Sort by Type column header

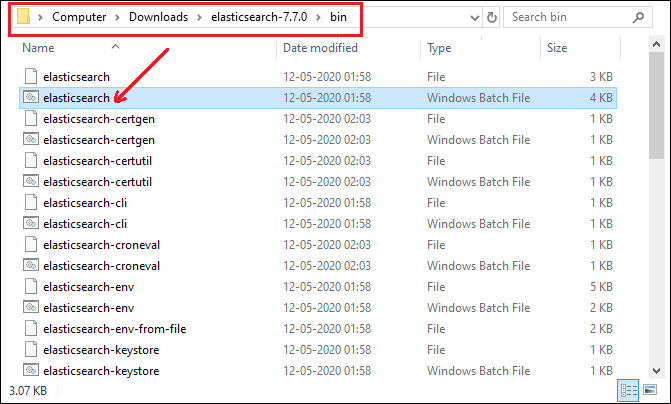coord(439,48)
